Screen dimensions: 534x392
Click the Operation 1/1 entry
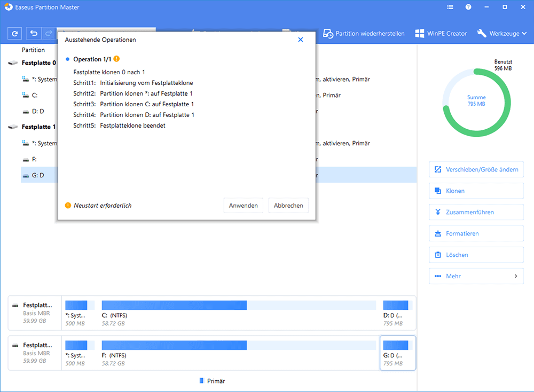[92, 59]
